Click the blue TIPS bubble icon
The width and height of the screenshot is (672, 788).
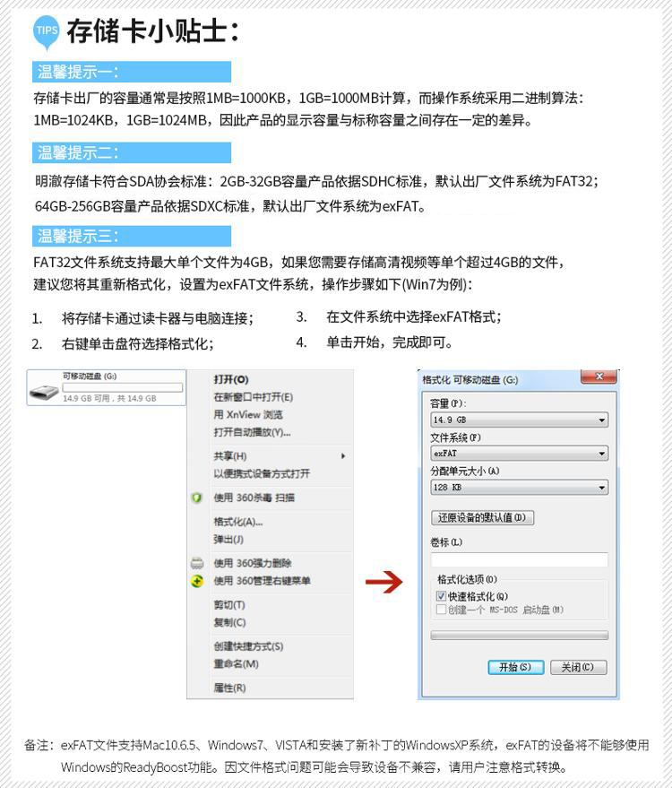coord(47,32)
